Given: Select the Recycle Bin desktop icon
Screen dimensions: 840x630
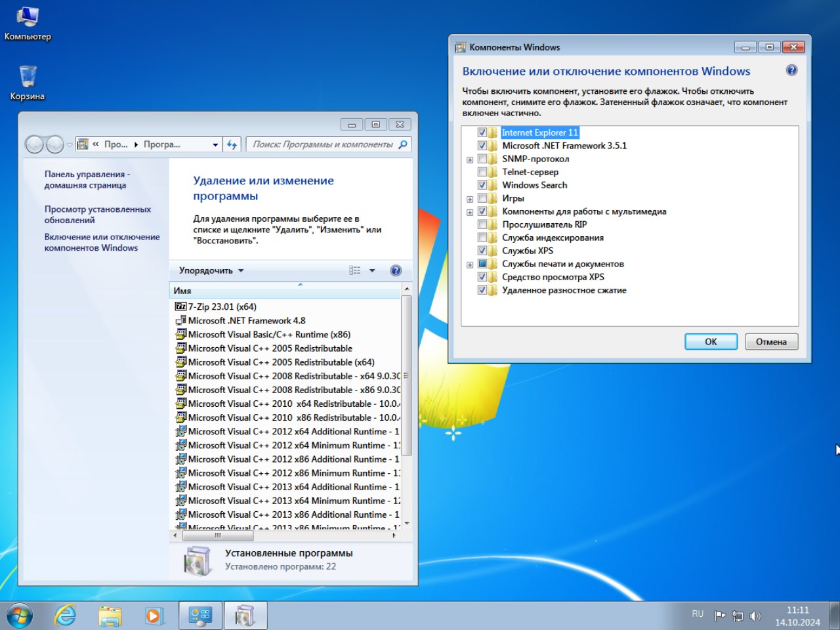Looking at the screenshot, I should coord(28,83).
